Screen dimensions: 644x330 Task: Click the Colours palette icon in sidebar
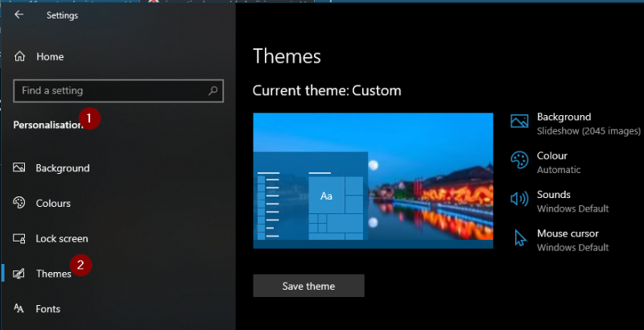pyautogui.click(x=19, y=204)
